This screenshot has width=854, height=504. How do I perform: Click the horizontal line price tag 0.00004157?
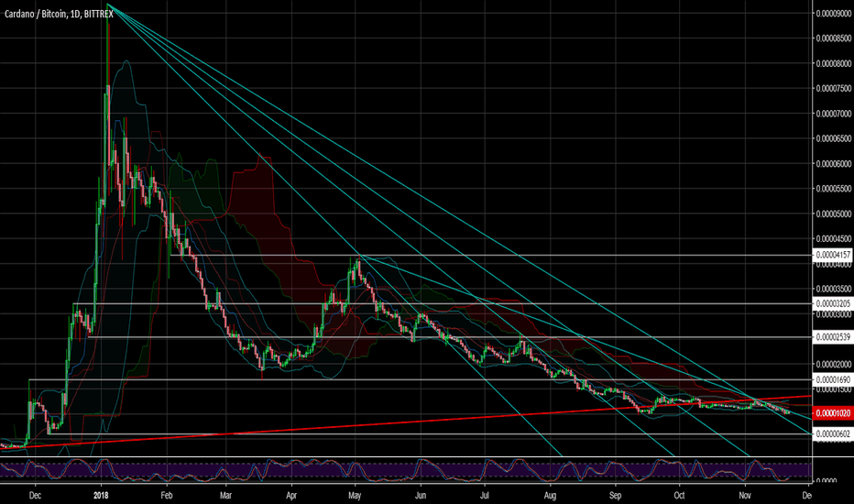(832, 255)
